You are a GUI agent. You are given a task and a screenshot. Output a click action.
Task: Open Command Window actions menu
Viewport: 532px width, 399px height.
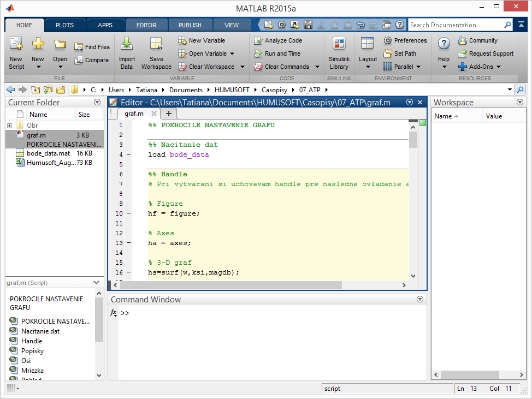(x=420, y=299)
